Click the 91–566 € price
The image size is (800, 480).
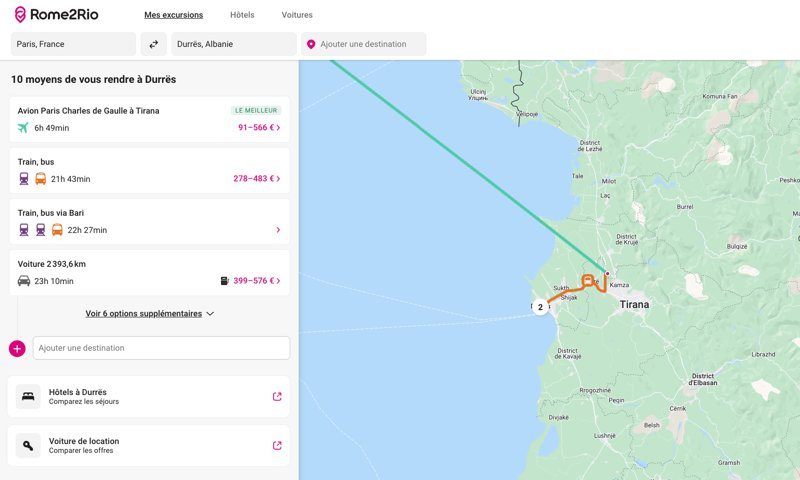256,128
